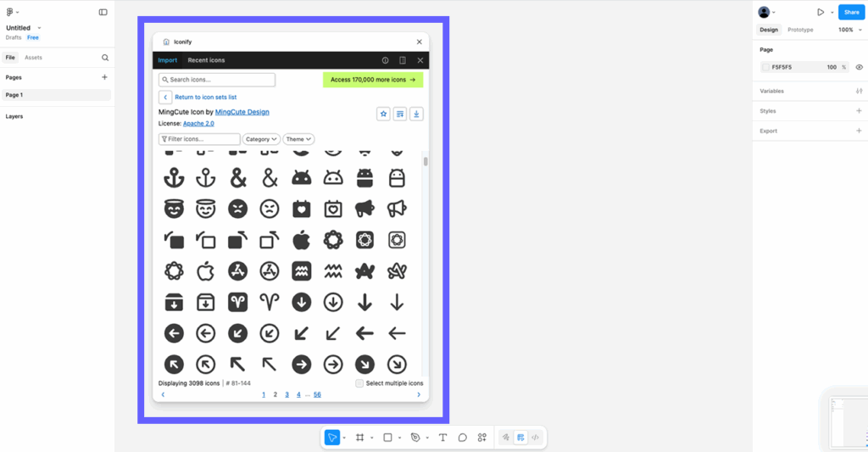Open the Design tab

point(768,30)
